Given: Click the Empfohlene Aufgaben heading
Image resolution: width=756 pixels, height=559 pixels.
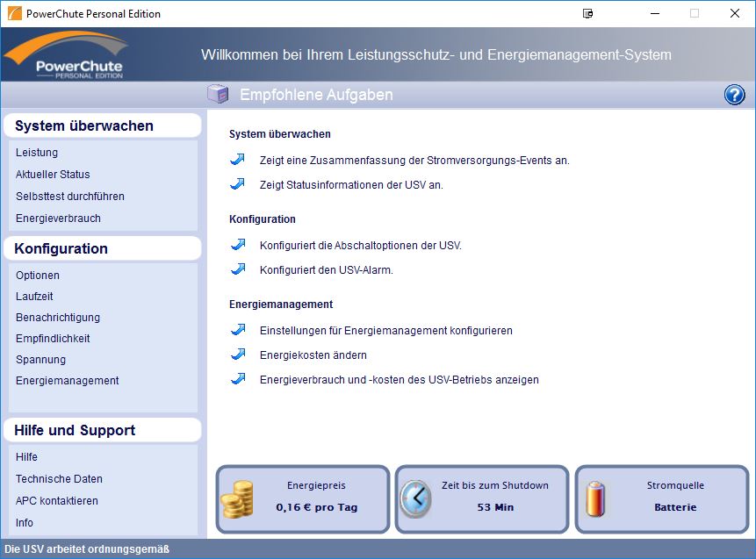Looking at the screenshot, I should pos(316,95).
